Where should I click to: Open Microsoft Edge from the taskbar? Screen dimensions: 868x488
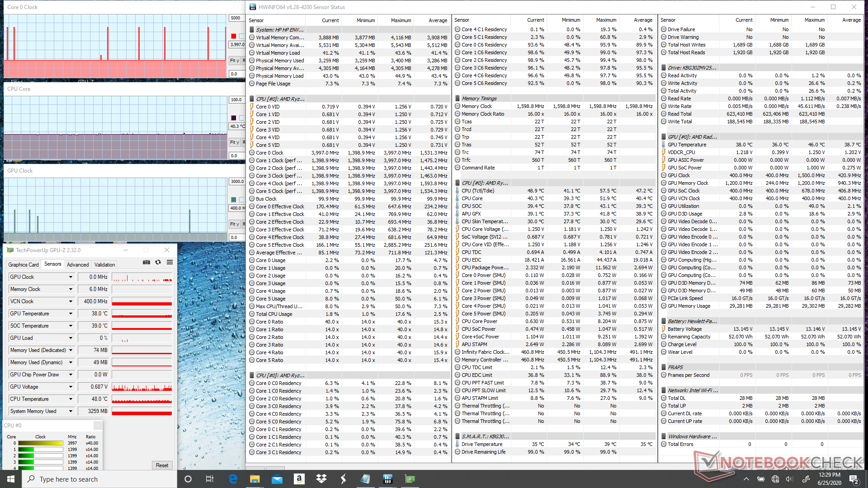(x=233, y=479)
